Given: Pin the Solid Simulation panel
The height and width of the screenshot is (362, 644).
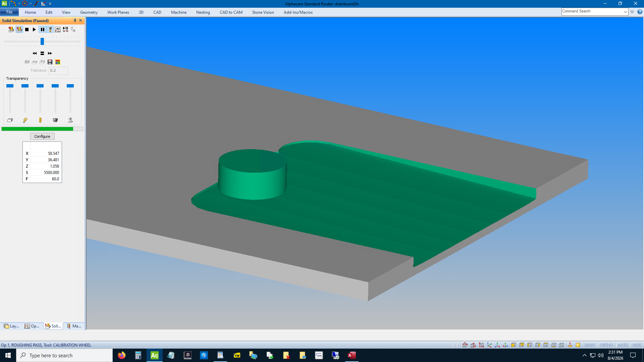Looking at the screenshot, I should click(75, 20).
